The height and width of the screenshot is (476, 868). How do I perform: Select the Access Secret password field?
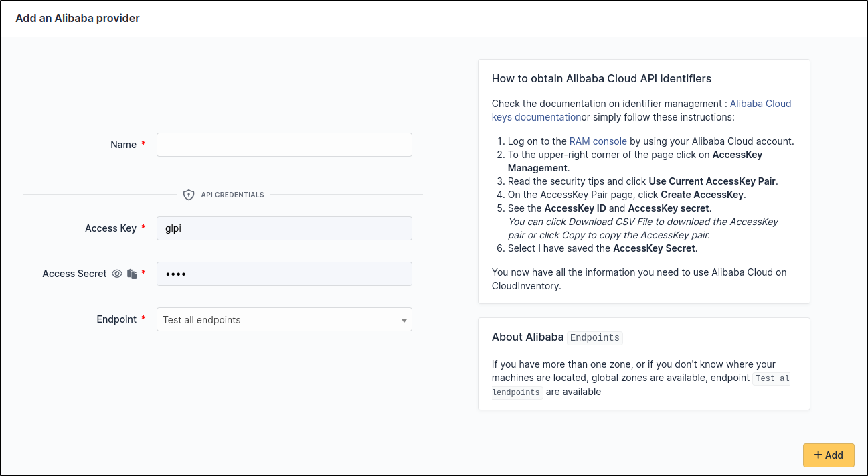tap(284, 274)
